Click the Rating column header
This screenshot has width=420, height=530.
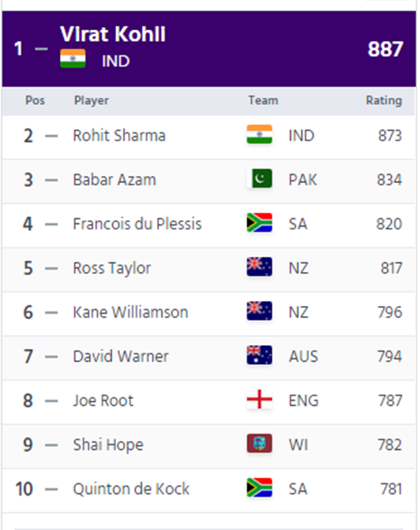[x=384, y=100]
